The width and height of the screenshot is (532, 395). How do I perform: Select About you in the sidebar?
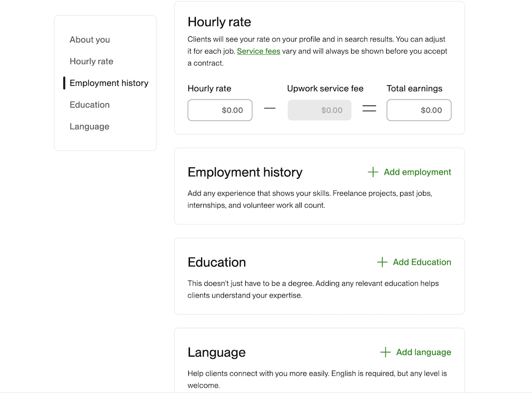89,39
